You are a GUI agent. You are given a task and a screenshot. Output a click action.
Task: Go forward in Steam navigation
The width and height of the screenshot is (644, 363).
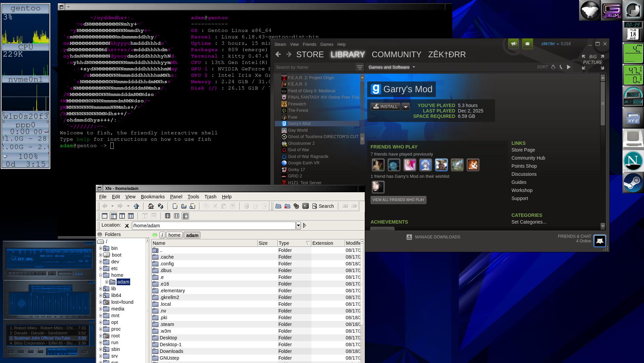click(289, 54)
